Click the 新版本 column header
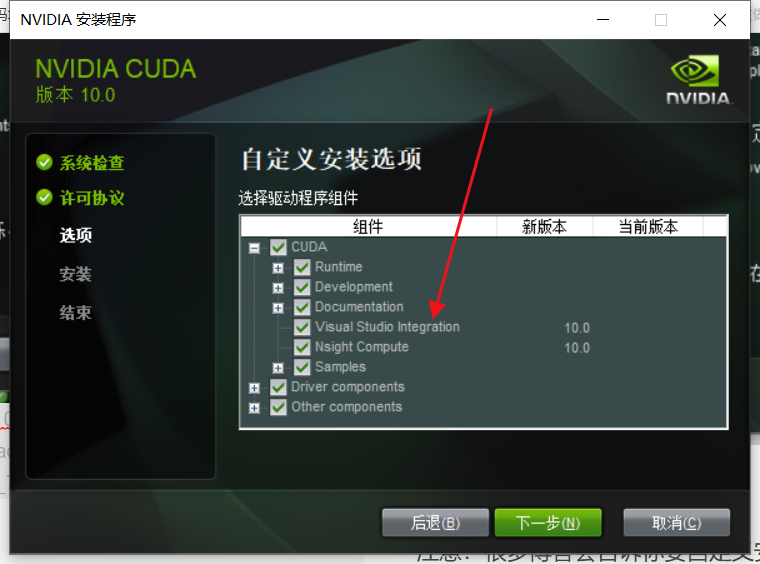This screenshot has height=564, width=760. [x=545, y=226]
